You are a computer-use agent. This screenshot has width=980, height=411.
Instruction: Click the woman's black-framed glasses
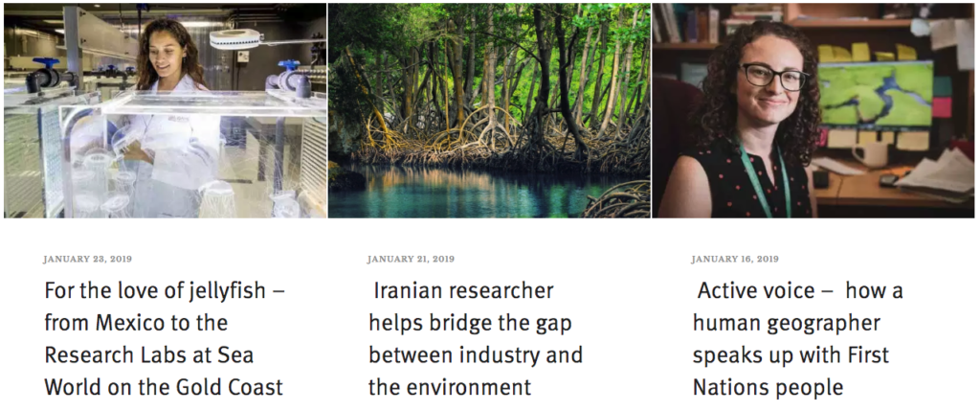[774, 77]
